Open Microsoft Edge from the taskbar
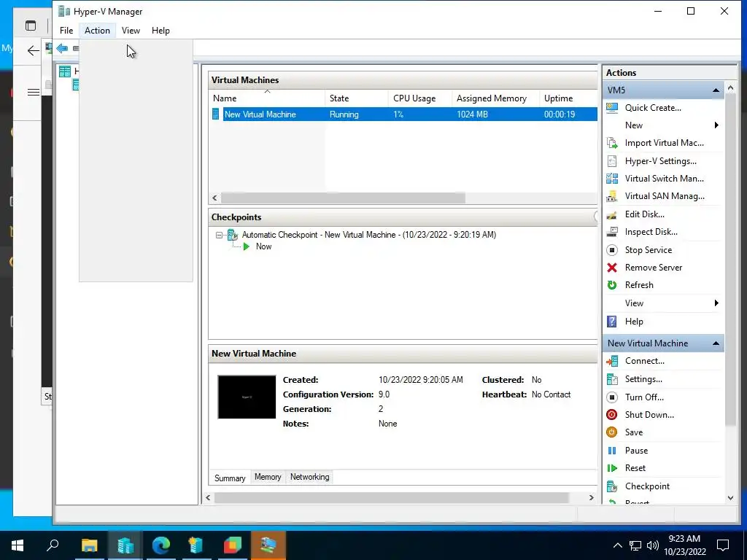Screen dimensions: 747x560 [161, 545]
